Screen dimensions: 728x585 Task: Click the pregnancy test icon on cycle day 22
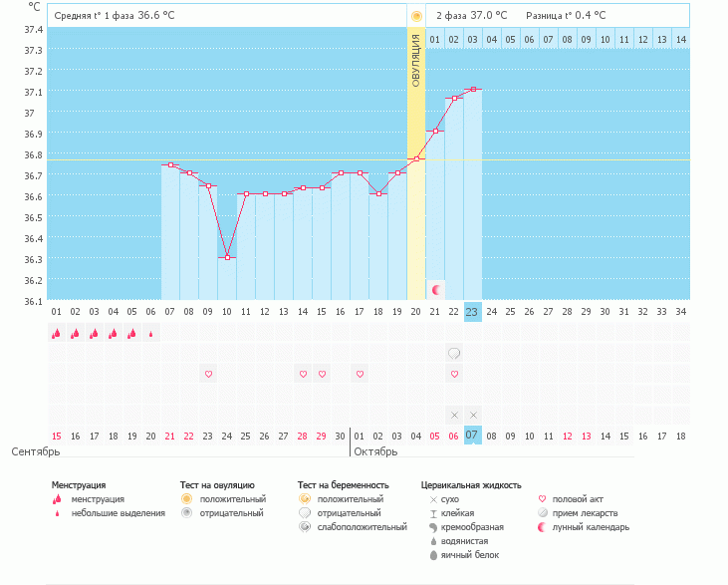point(454,353)
